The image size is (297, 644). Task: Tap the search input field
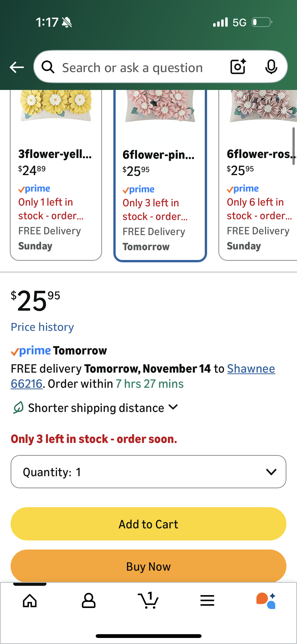(x=132, y=68)
